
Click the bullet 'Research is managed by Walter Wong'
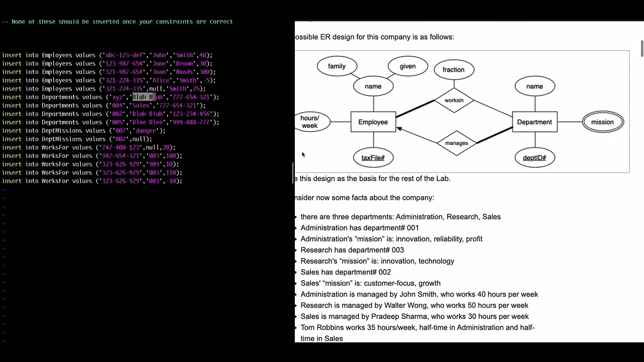415,305
